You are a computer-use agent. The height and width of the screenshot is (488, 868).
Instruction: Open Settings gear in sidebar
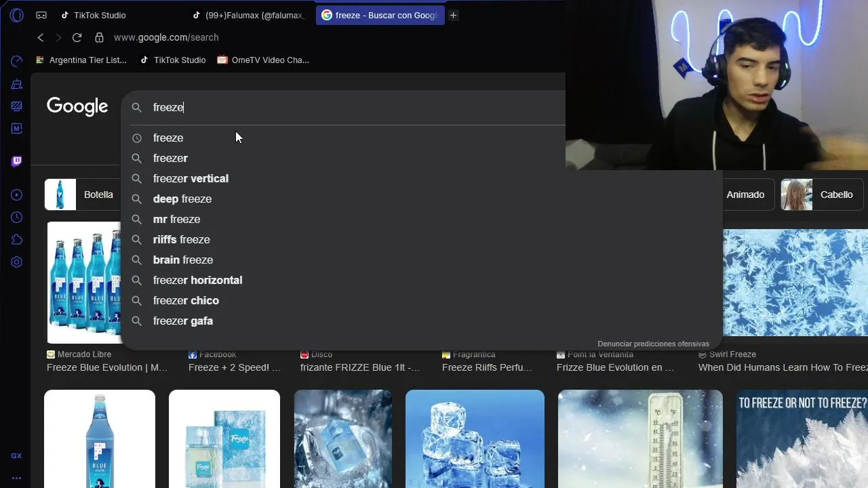click(17, 262)
